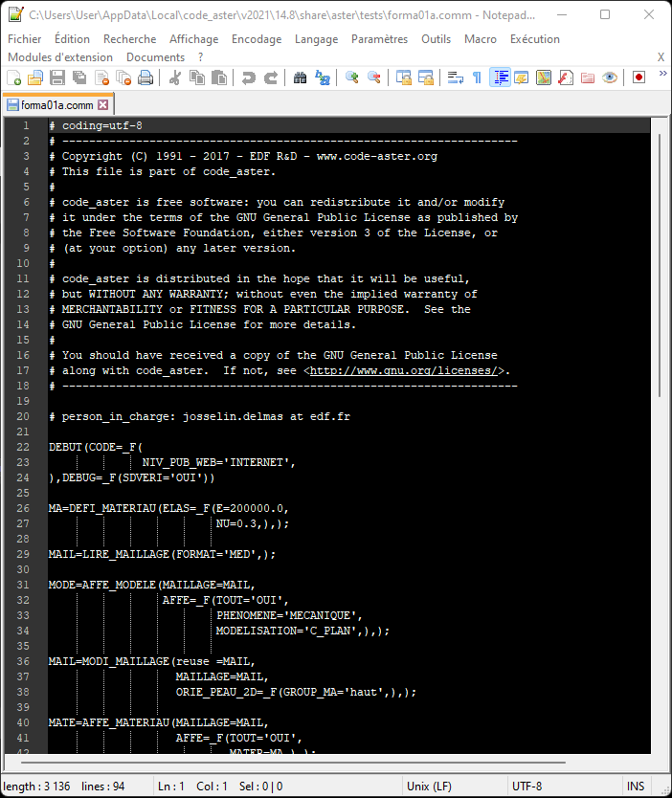
Task: Open the Édition menu
Action: tap(73, 39)
